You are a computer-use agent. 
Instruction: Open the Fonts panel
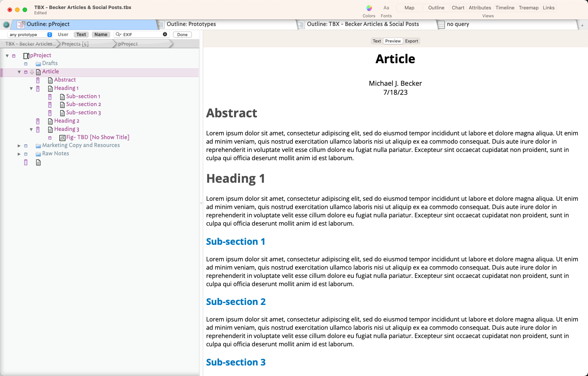tap(386, 8)
